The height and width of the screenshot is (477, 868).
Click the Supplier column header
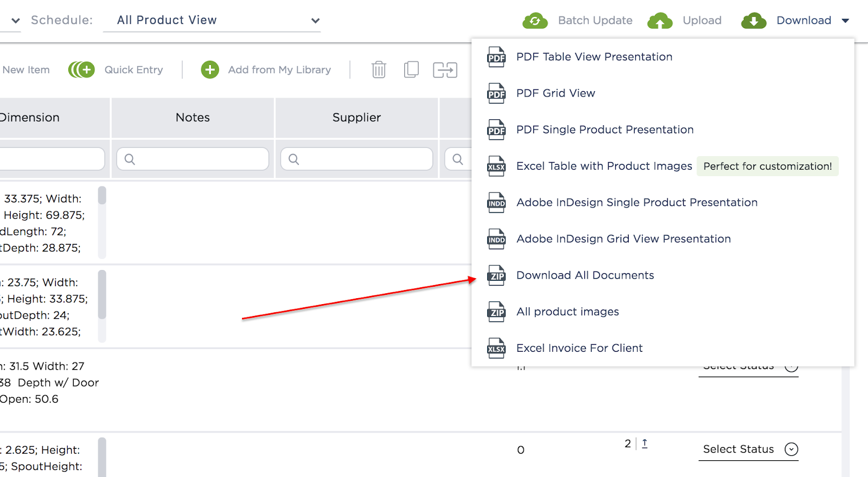point(356,118)
